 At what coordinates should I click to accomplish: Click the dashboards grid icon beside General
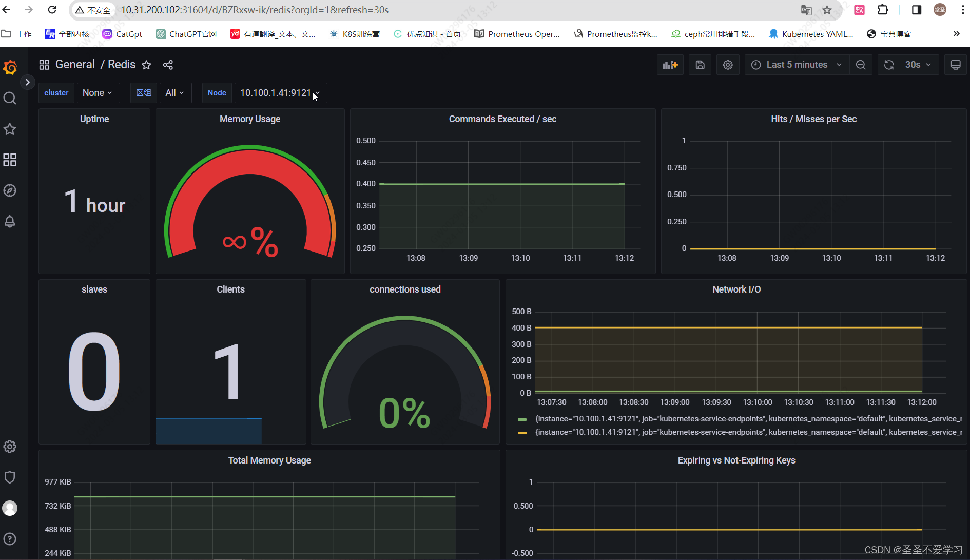click(44, 65)
